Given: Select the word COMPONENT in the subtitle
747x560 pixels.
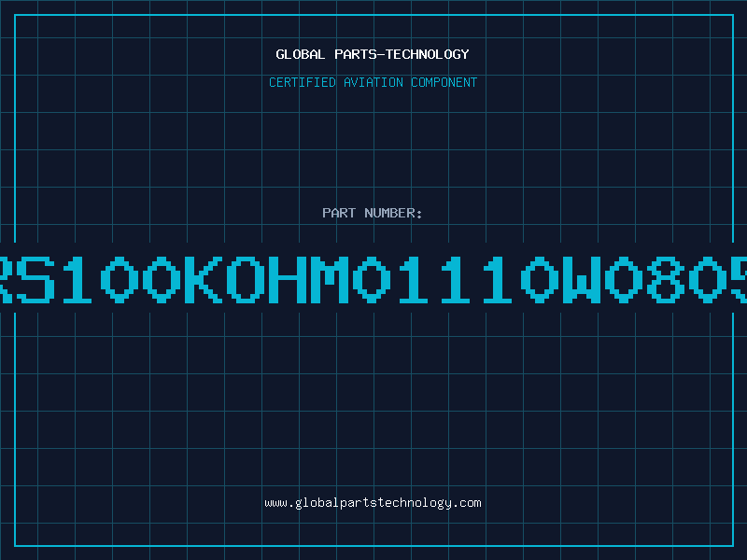Looking at the screenshot, I should coord(444,82).
